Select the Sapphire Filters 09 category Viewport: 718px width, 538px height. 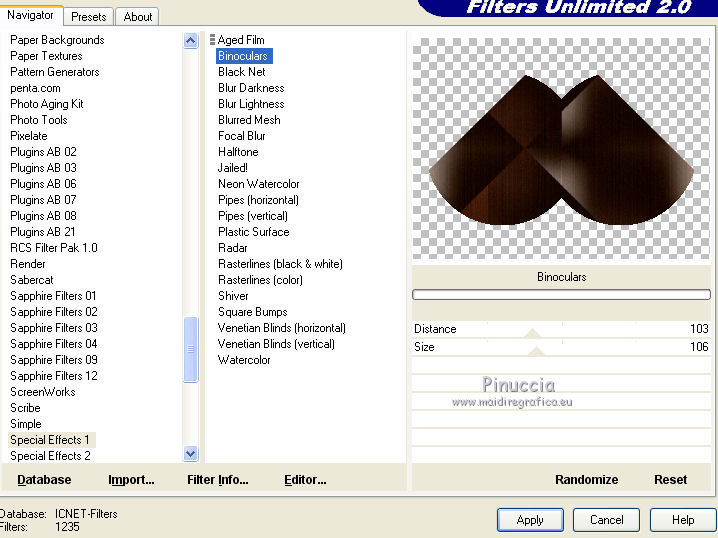click(54, 360)
